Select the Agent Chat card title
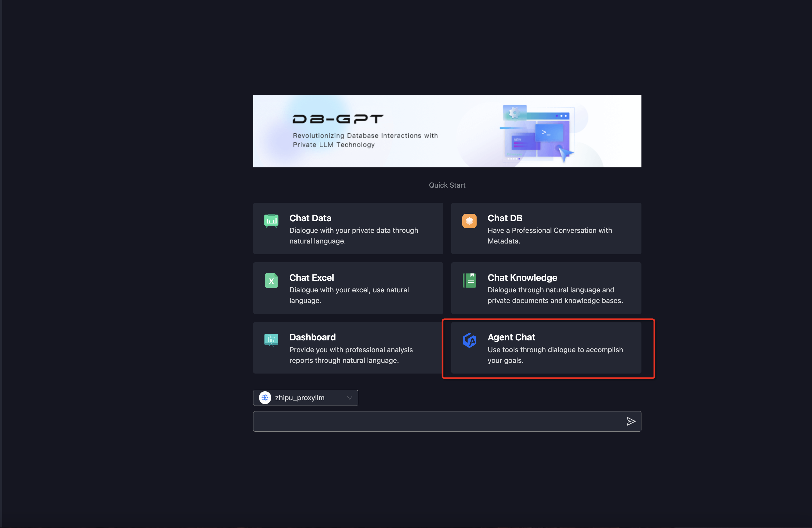The image size is (812, 528). coord(511,337)
